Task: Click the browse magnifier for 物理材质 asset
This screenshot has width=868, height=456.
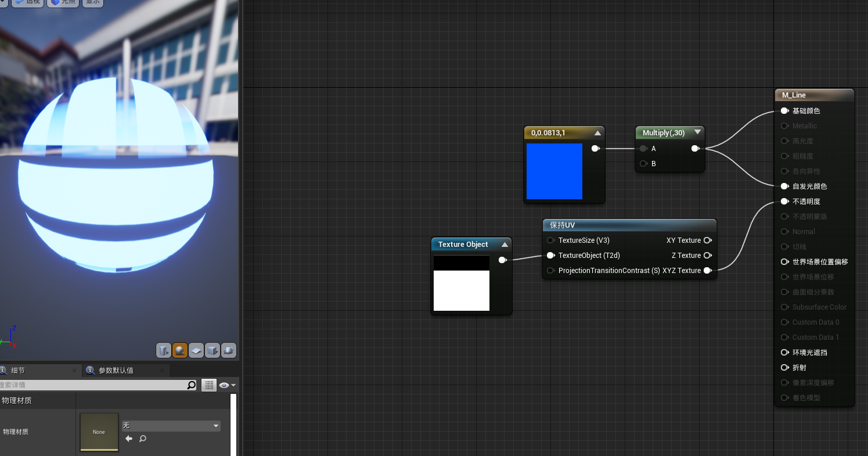Action: (x=142, y=439)
